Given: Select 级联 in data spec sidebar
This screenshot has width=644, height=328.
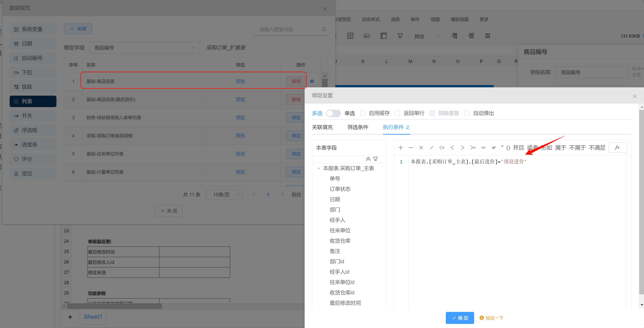Looking at the screenshot, I should pyautogui.click(x=33, y=87).
